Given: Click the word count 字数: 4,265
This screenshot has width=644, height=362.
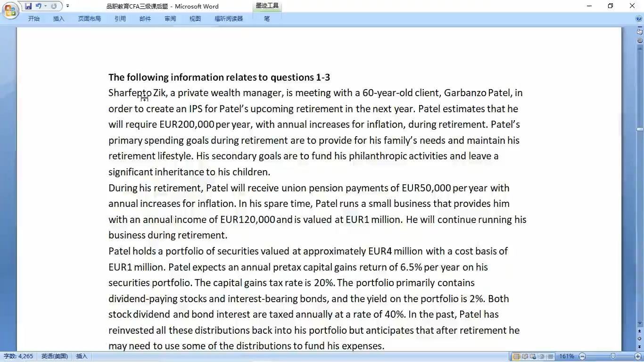Looking at the screenshot, I should pyautogui.click(x=18, y=356).
